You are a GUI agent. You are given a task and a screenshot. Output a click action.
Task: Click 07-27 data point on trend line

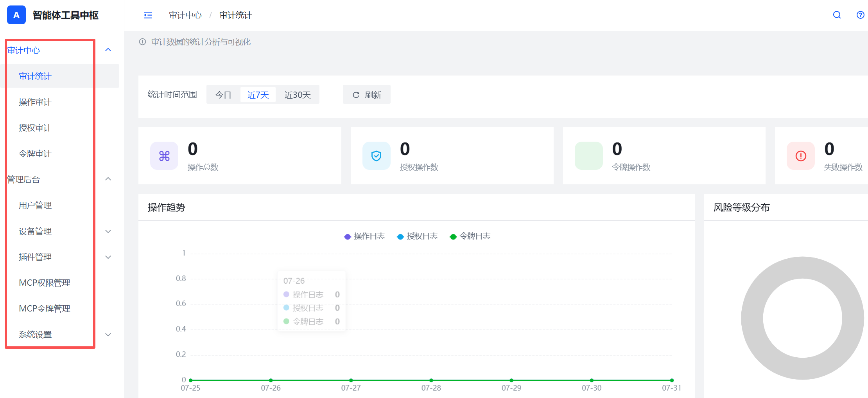(x=351, y=380)
